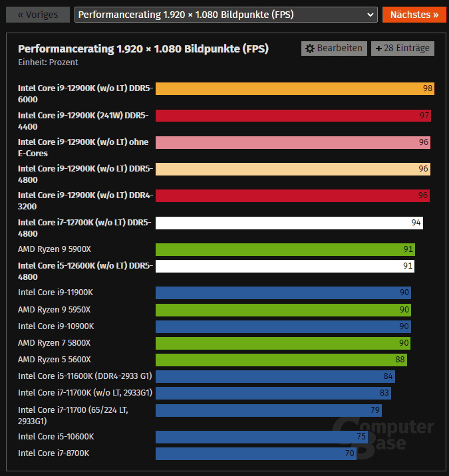Click the blue i7-11700 (65/224 LT) bar

269,410
